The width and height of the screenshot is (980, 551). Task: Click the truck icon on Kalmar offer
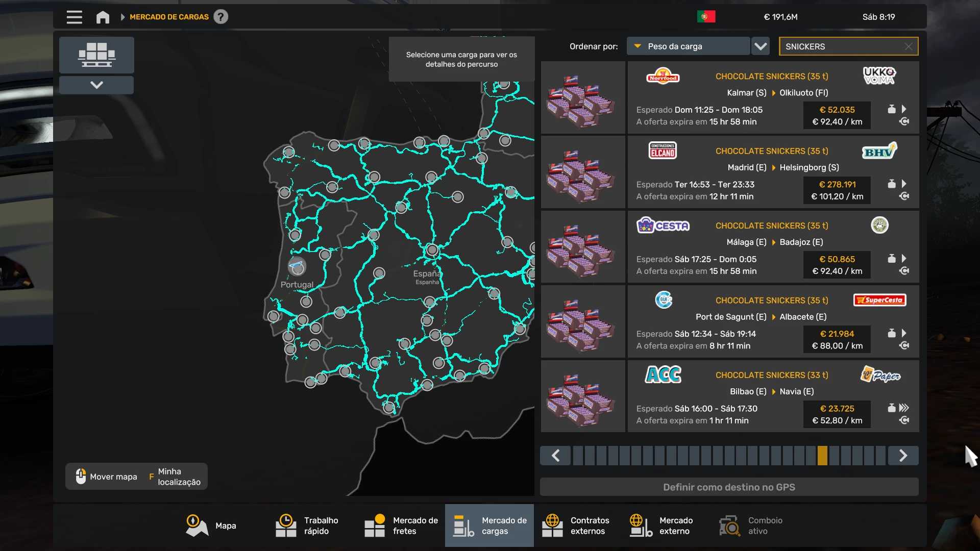(904, 121)
